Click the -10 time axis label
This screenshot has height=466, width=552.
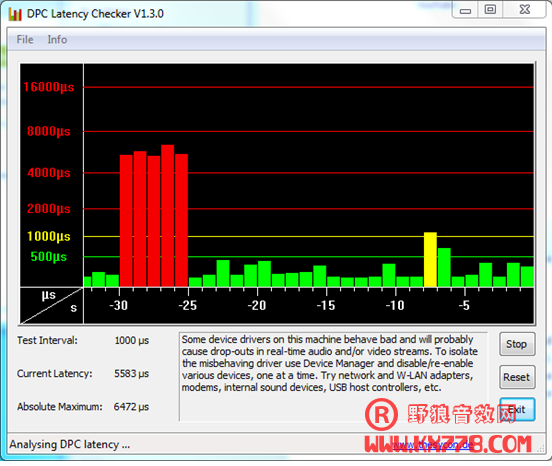pos(395,305)
